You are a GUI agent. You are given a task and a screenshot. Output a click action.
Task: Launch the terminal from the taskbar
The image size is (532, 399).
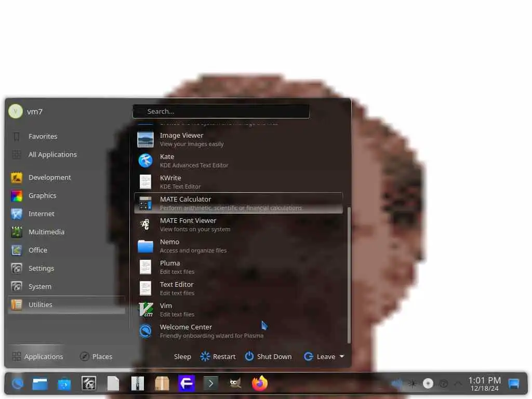[x=211, y=384]
